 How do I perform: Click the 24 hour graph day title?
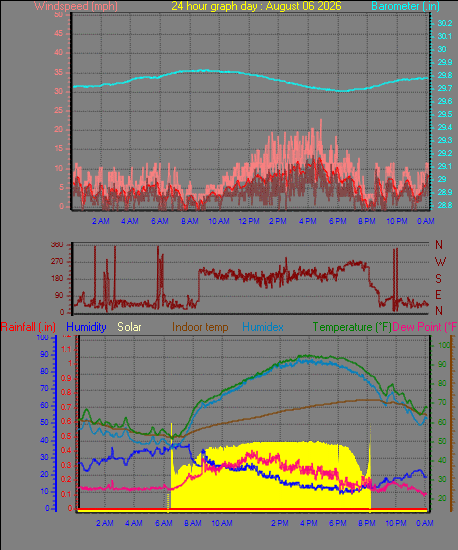256,6
